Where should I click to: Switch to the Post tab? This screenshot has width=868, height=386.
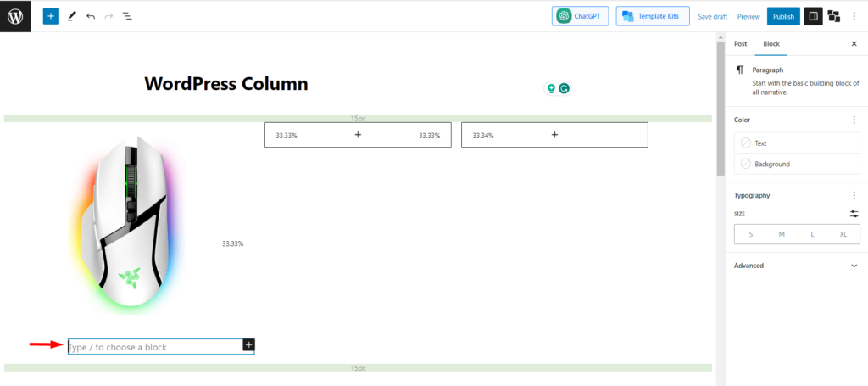click(x=740, y=44)
